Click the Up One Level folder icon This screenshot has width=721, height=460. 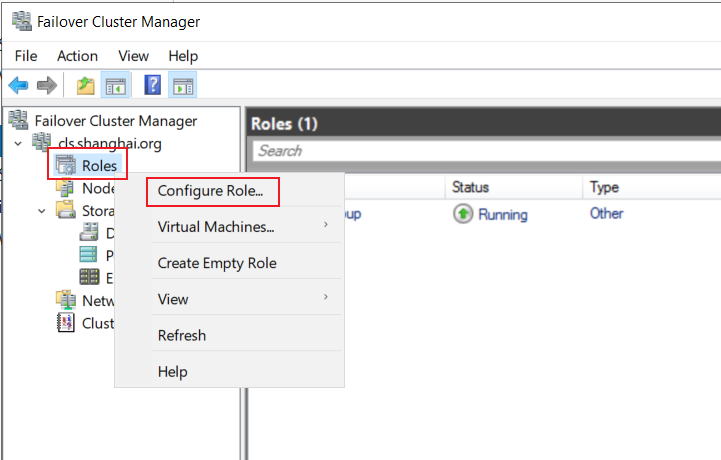point(86,86)
